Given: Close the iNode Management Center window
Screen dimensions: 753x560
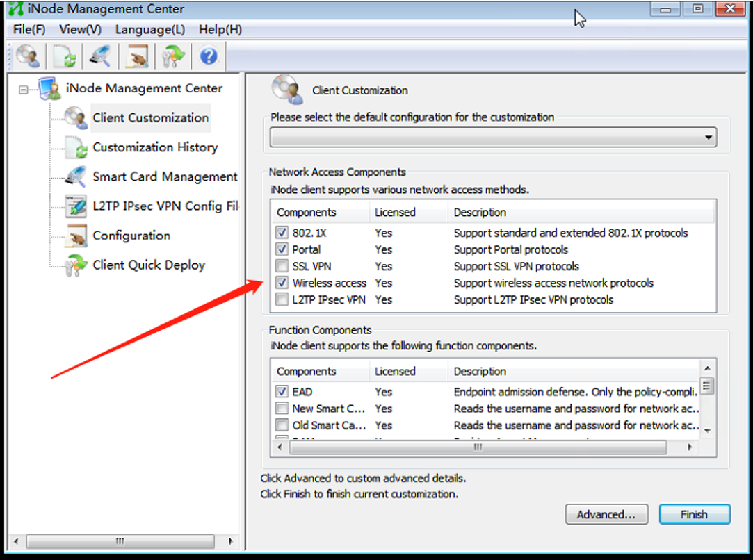Looking at the screenshot, I should [730, 9].
